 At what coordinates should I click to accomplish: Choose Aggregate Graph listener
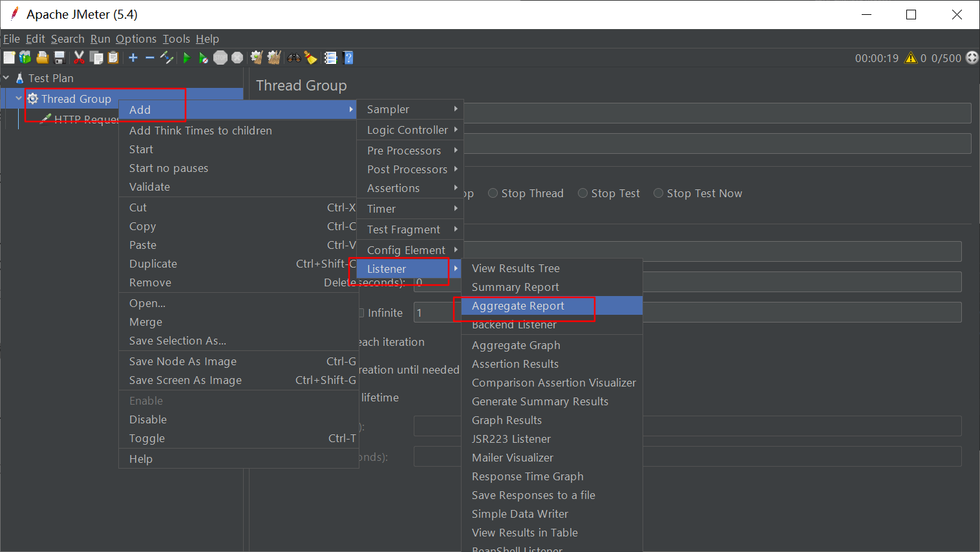pos(552,345)
